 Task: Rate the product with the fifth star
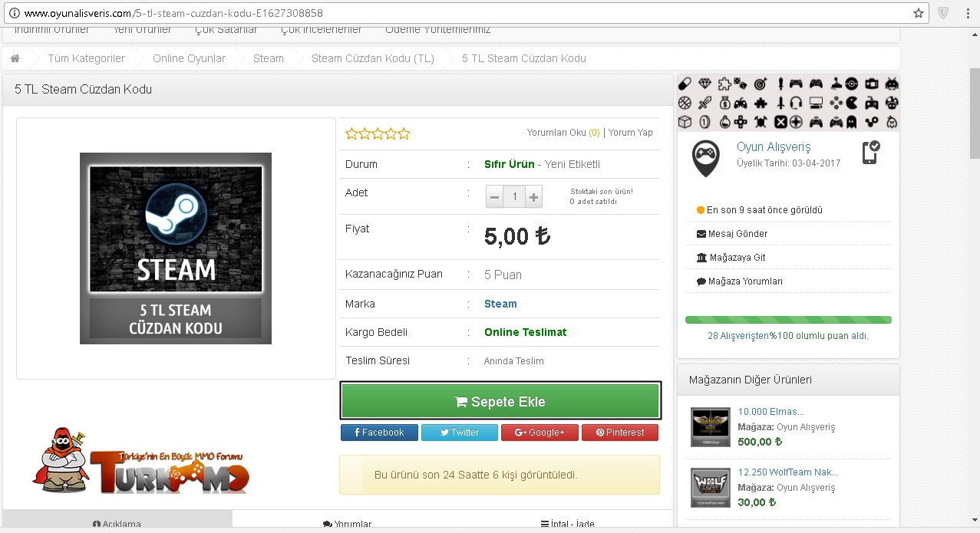404,133
